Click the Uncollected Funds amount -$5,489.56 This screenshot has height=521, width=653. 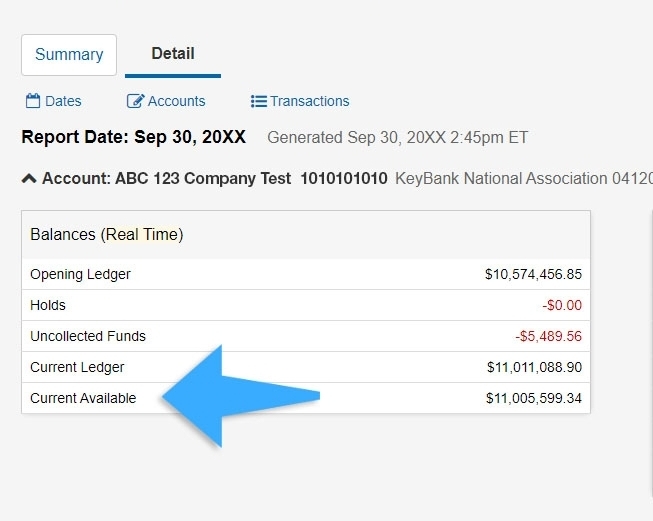click(x=548, y=336)
